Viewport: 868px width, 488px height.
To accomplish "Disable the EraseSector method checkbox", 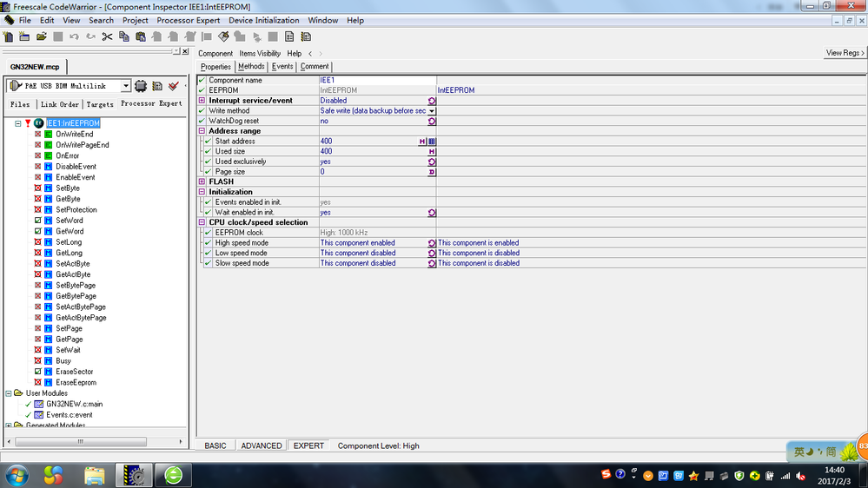I will (x=37, y=372).
